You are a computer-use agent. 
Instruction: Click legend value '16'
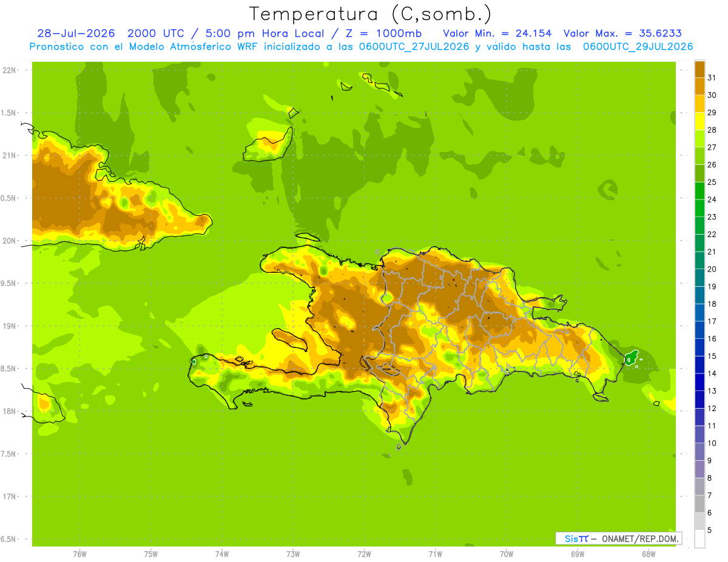[712, 339]
